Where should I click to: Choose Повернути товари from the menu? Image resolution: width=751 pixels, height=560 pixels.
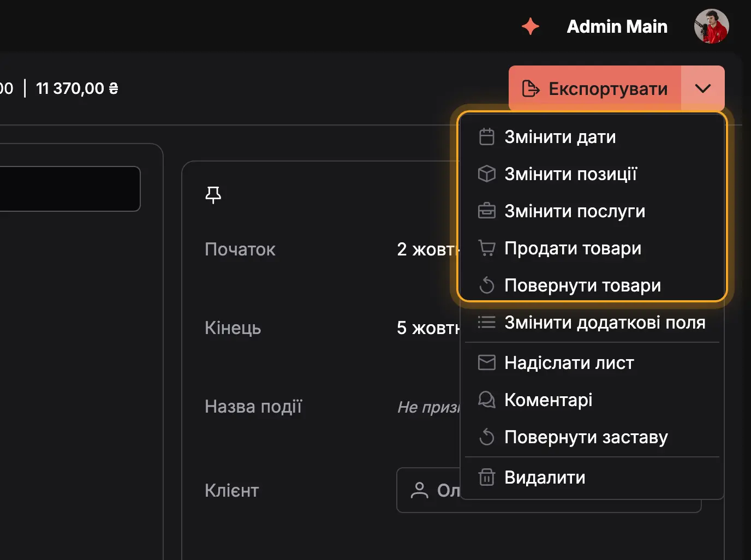(592, 285)
